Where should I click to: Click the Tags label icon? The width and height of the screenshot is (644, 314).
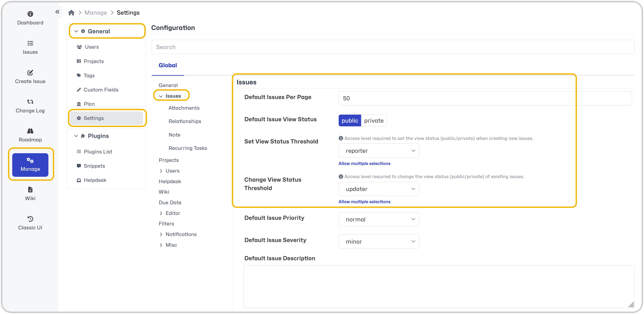79,75
